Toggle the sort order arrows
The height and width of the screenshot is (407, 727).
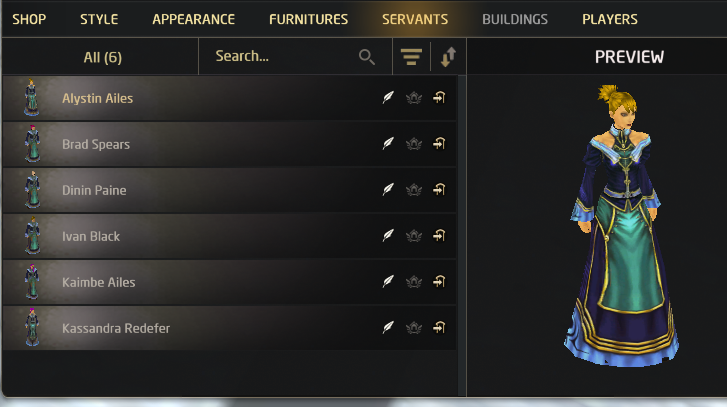coord(448,57)
